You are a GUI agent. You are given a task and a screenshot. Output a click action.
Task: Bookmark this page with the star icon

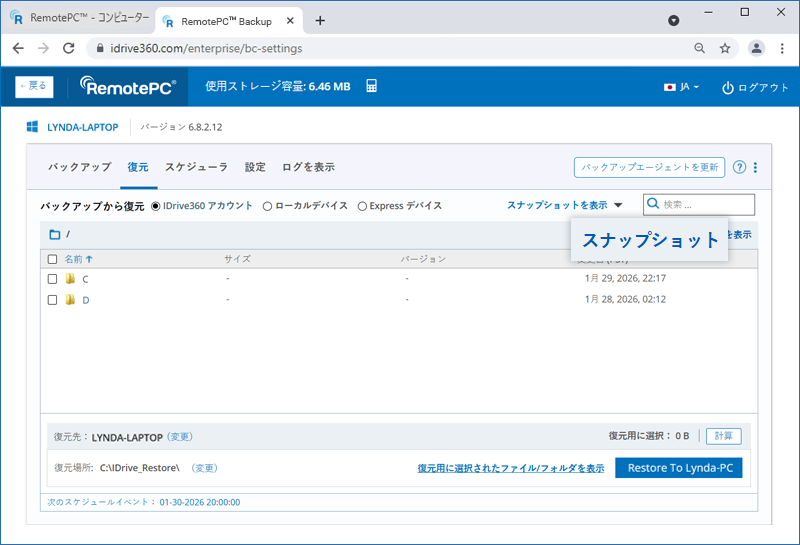click(x=725, y=48)
